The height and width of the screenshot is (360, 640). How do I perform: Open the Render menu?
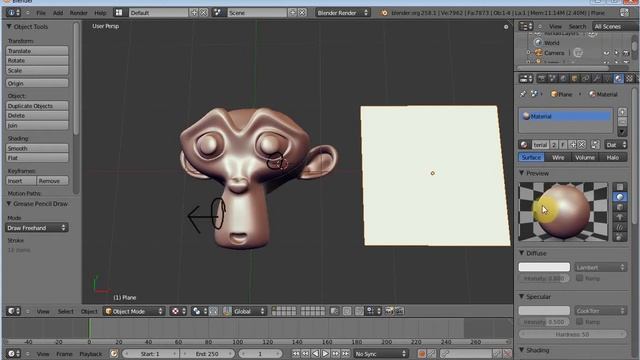pos(78,13)
